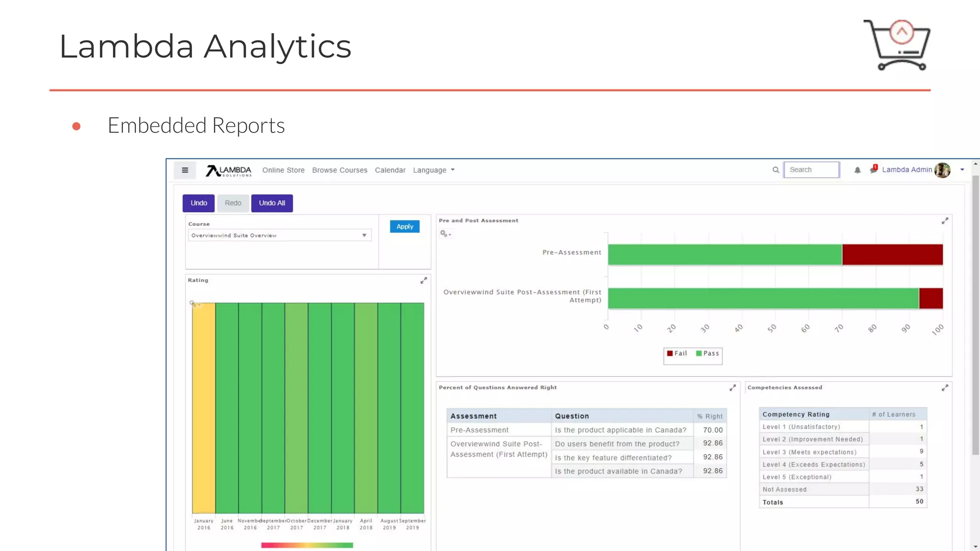Click the Undo button
980x551 pixels.
[x=199, y=203]
